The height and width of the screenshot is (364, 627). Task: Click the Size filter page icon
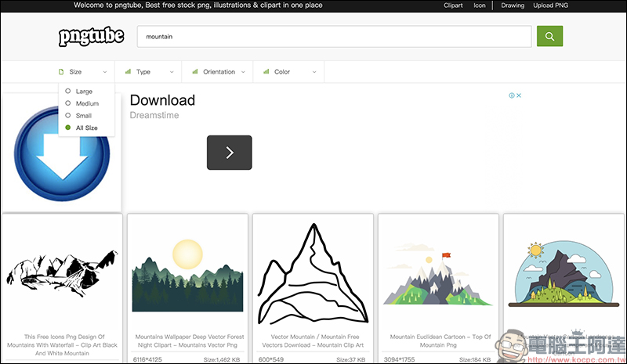(x=62, y=72)
